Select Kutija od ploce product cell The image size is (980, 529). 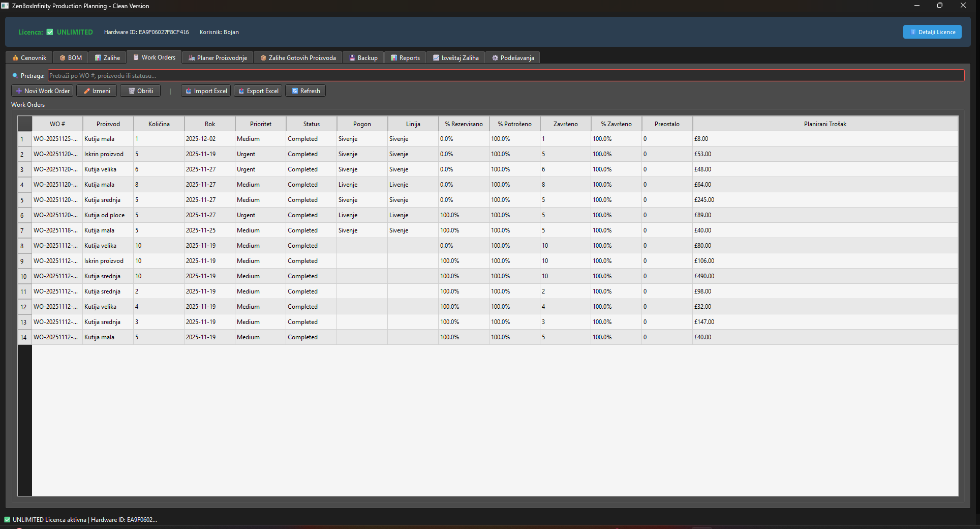point(108,215)
